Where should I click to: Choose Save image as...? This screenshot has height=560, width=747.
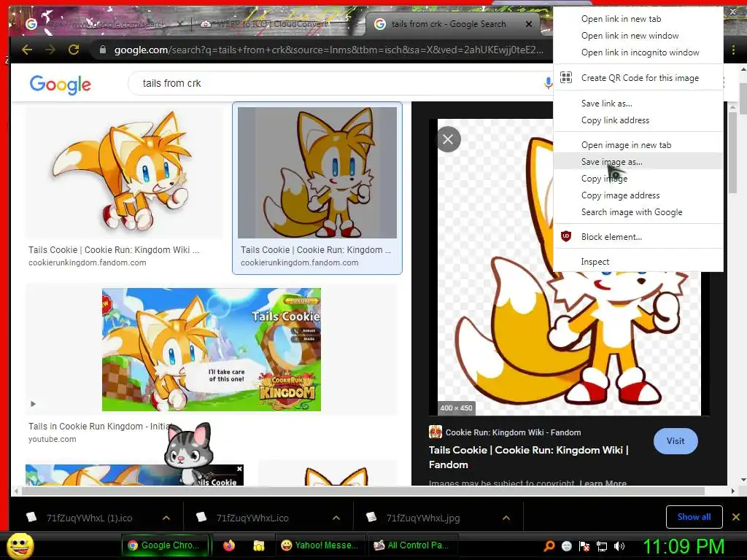638,161
